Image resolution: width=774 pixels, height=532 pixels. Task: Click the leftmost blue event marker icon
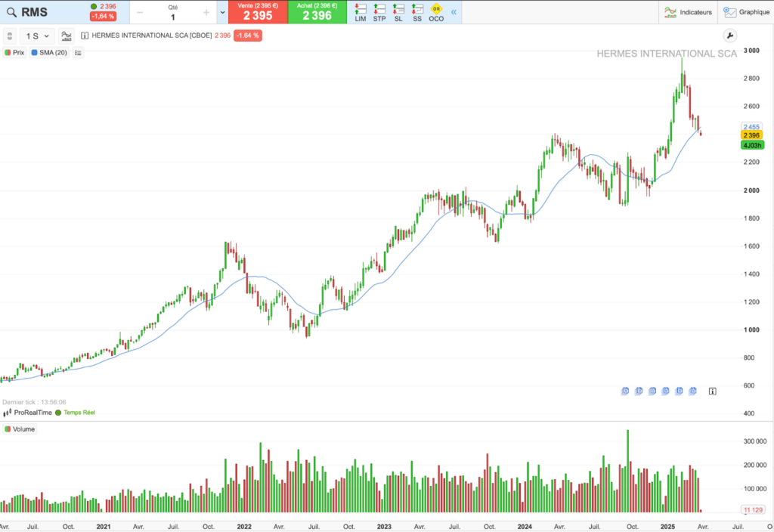click(625, 391)
